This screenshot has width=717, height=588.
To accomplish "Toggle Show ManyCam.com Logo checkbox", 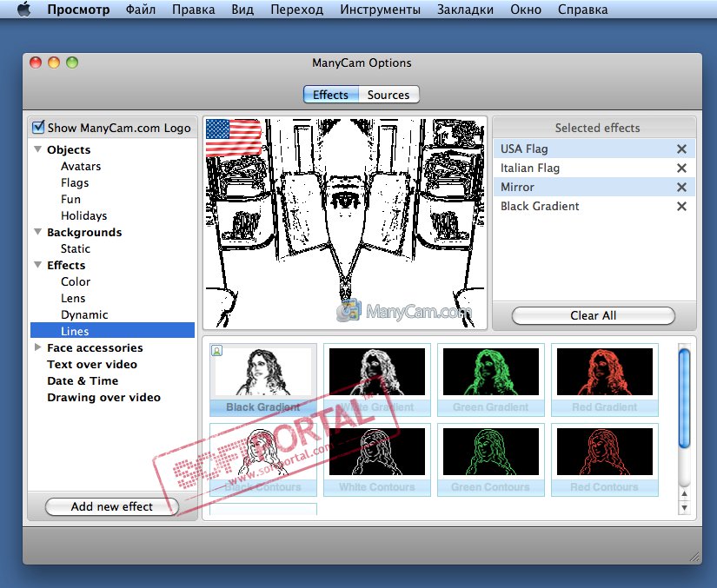I will (38, 127).
